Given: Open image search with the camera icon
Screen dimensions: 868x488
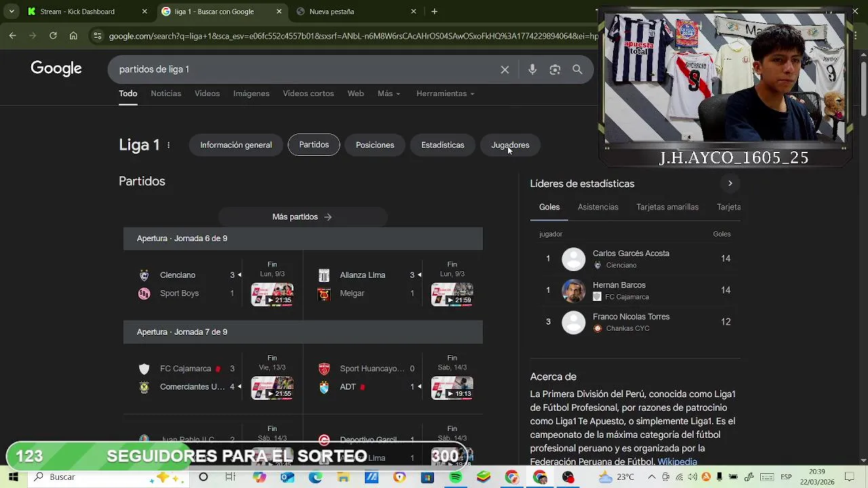Looking at the screenshot, I should tap(555, 69).
